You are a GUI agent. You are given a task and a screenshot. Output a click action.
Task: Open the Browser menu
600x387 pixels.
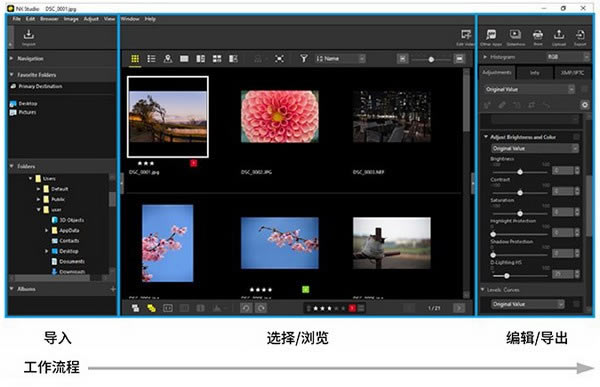[x=49, y=19]
